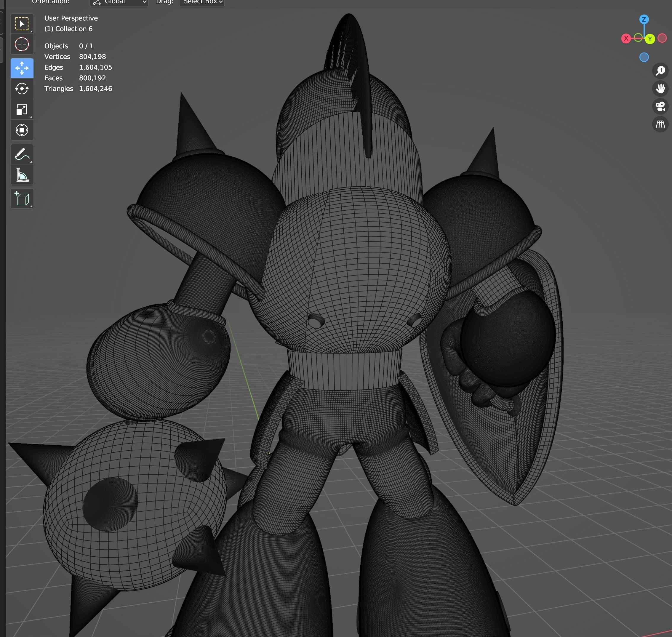The image size is (672, 637).
Task: Enable the Transform tool
Action: click(x=22, y=130)
